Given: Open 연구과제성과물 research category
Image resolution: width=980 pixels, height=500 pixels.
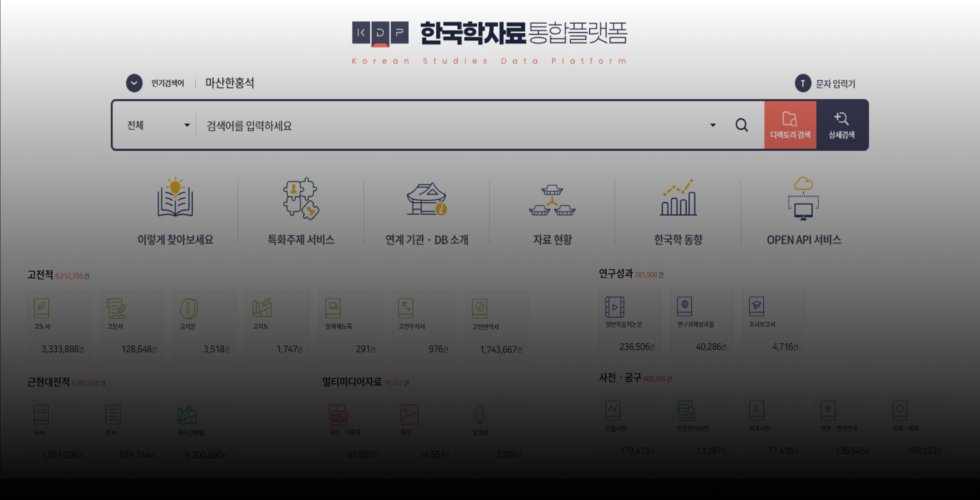Looking at the screenshot, I should click(x=702, y=323).
